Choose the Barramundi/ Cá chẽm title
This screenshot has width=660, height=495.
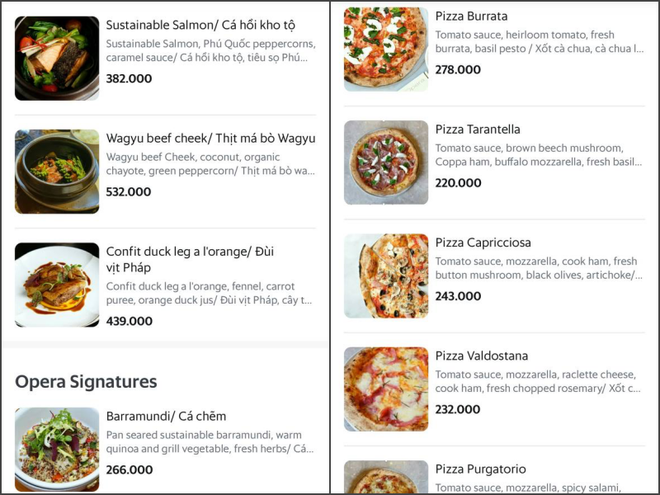coord(166,416)
